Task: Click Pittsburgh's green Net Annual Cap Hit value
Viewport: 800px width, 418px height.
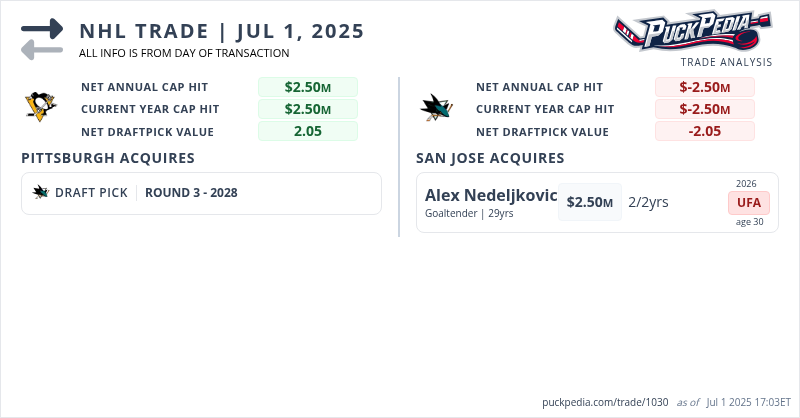Action: tap(308, 87)
